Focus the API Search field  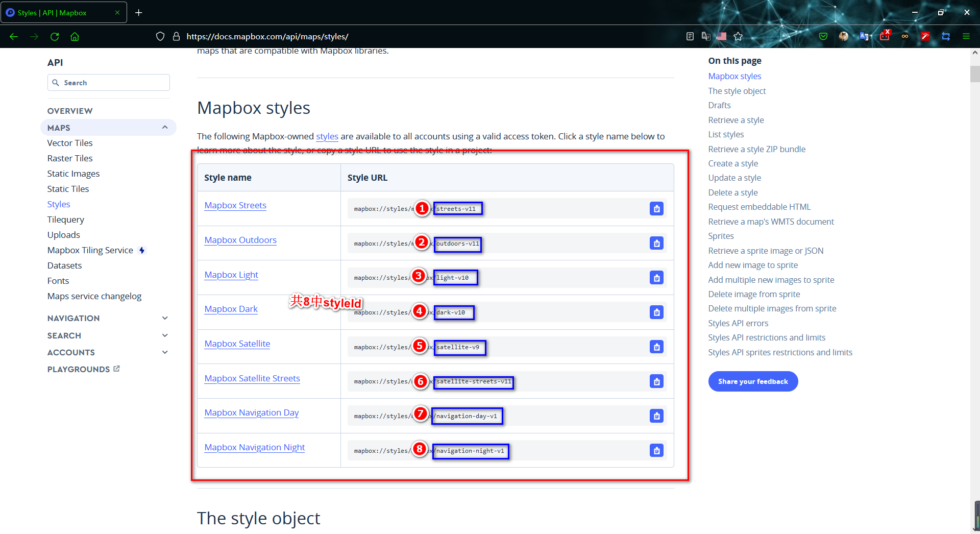pos(109,83)
